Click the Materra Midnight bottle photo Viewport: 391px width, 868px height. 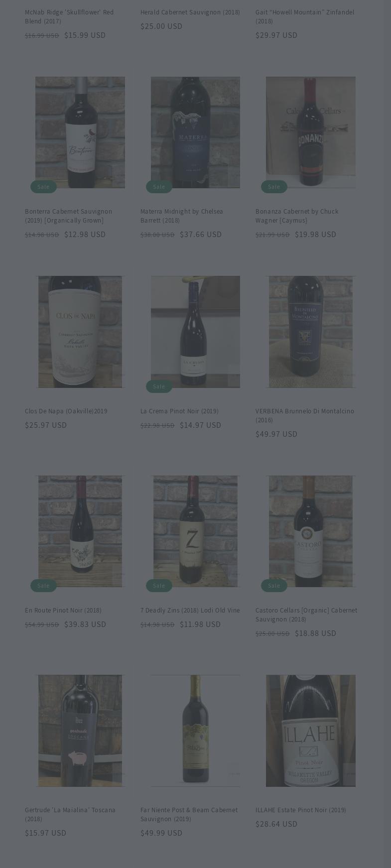(x=195, y=132)
